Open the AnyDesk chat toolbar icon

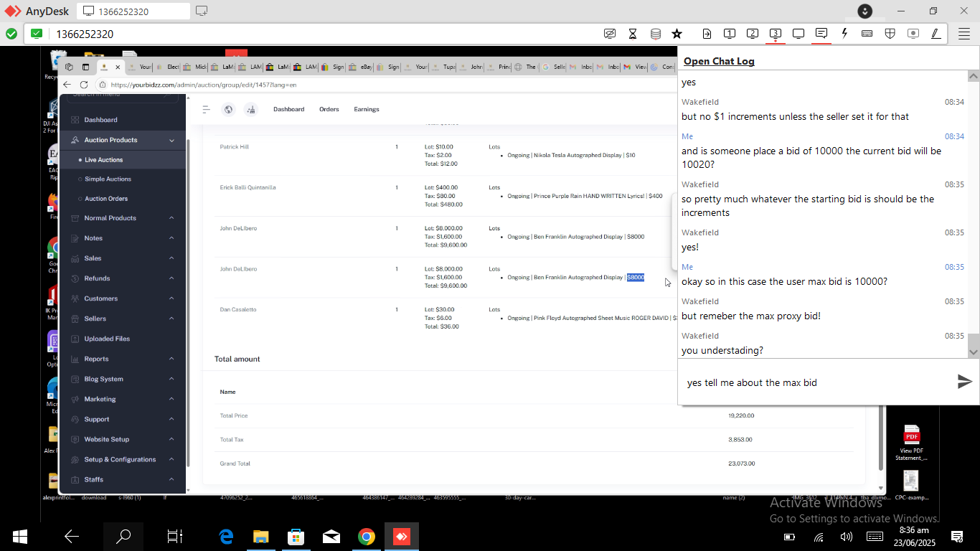tap(821, 34)
